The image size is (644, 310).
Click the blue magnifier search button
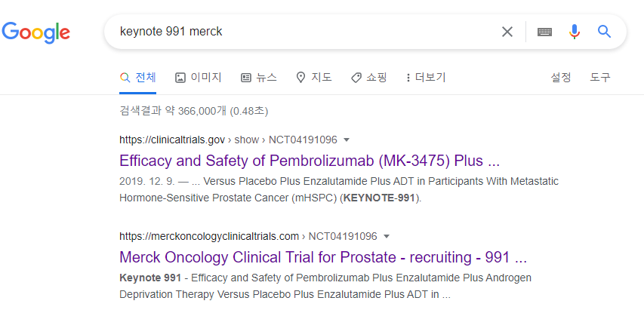[x=604, y=32]
